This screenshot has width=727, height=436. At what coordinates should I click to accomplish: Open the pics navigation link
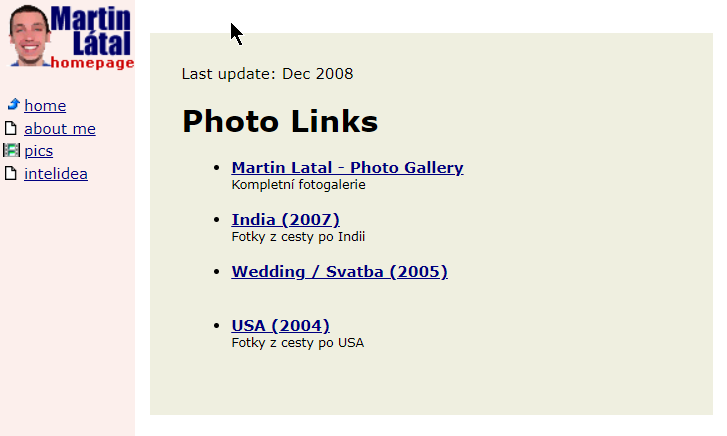pos(38,151)
